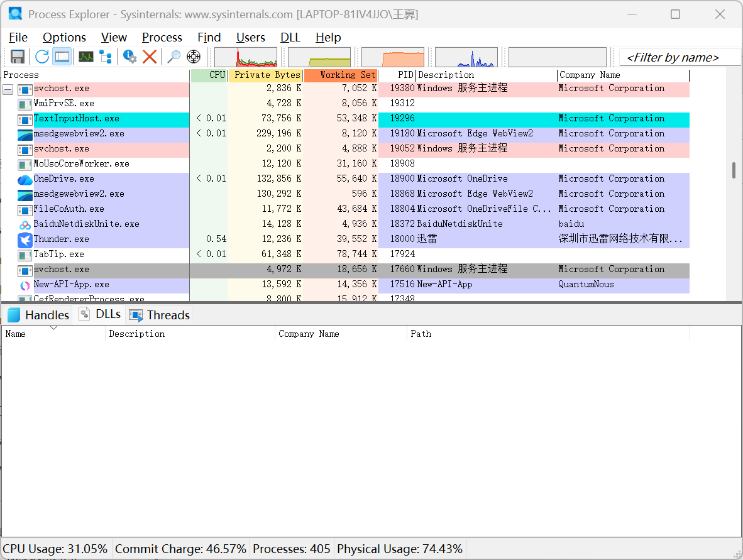743x560 pixels.
Task: Click the New-API-App.exe process icon
Action: click(25, 285)
